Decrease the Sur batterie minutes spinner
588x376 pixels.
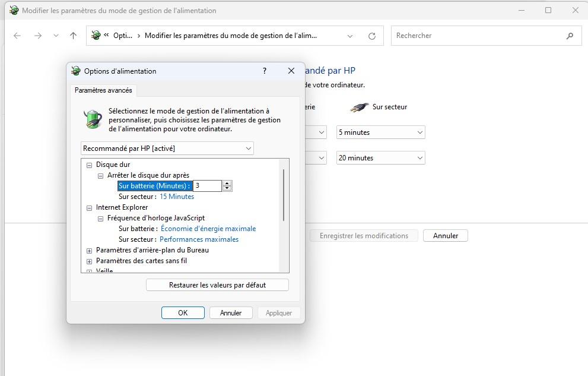point(227,189)
